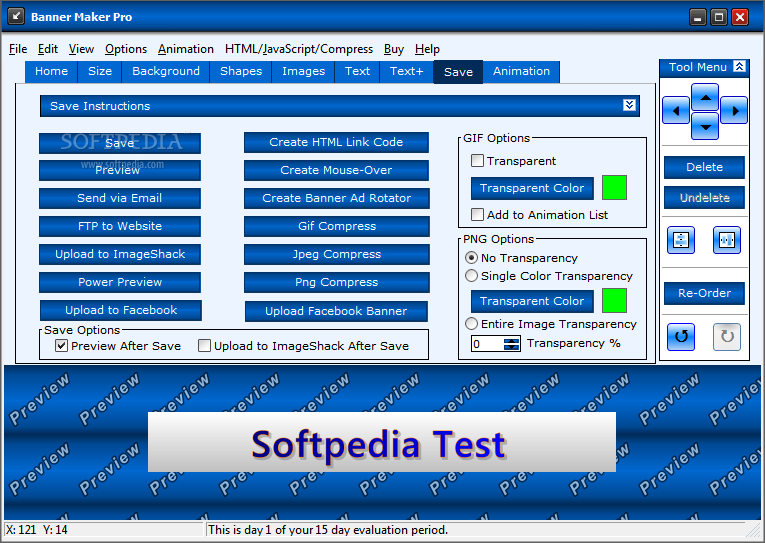The width and height of the screenshot is (765, 543).
Task: Open the Options menu
Action: (x=126, y=49)
